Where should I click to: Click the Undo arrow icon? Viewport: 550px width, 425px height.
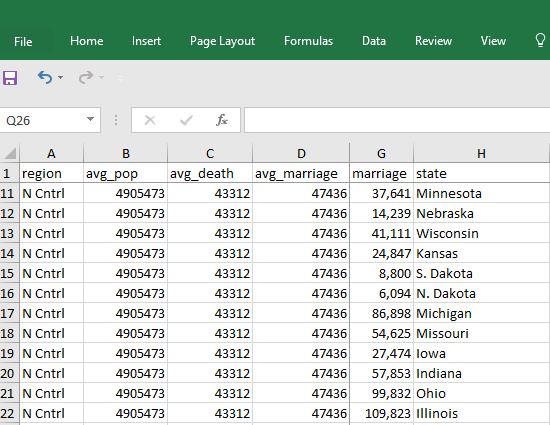click(45, 77)
